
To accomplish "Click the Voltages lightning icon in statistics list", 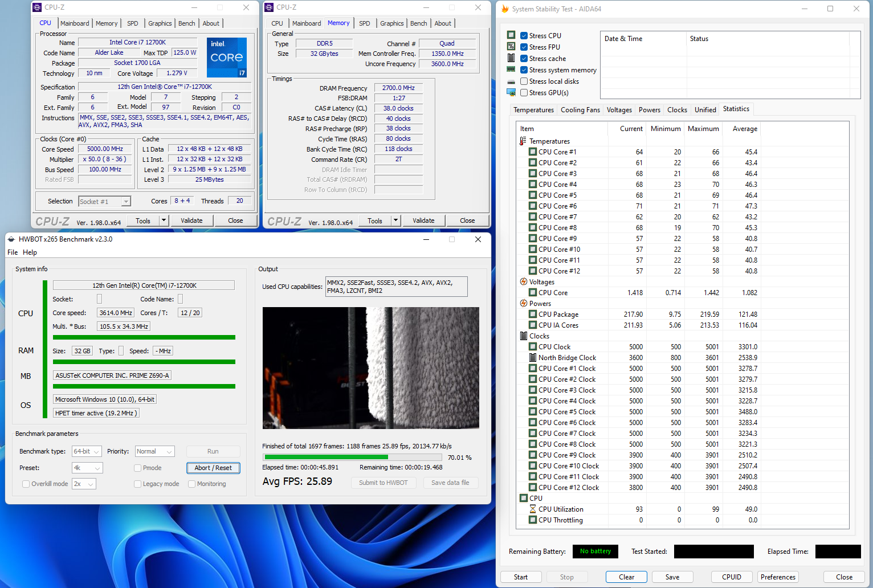I will pyautogui.click(x=523, y=281).
